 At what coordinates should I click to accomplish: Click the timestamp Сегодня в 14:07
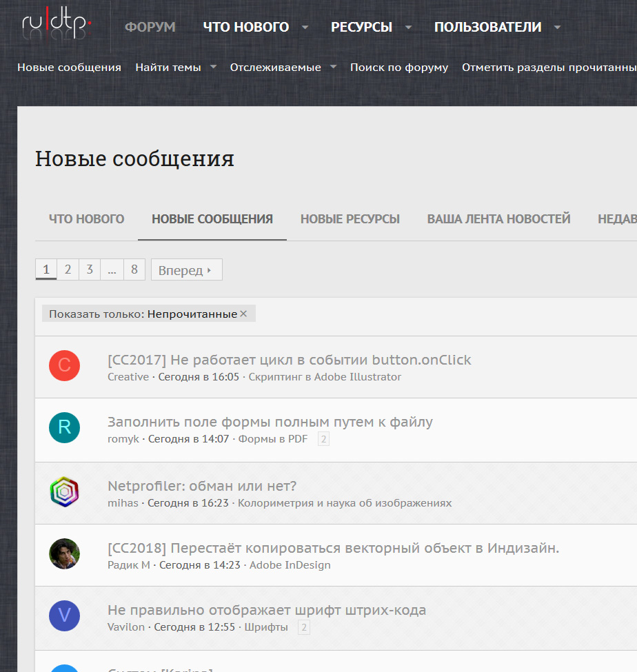pyautogui.click(x=188, y=439)
